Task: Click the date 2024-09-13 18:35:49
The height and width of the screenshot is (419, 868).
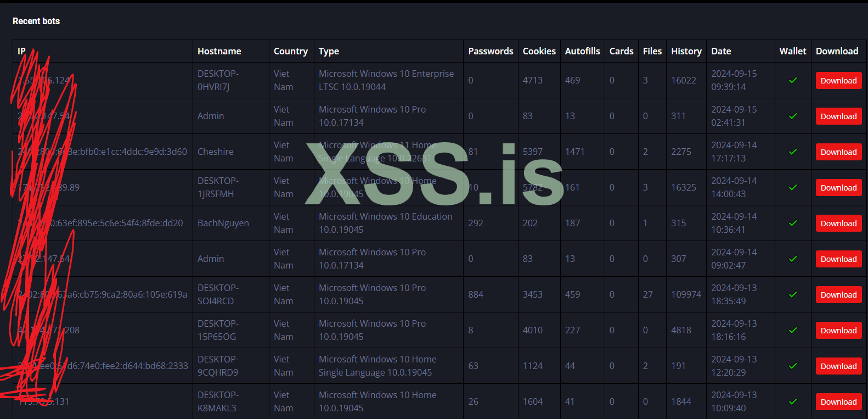Action: 734,294
